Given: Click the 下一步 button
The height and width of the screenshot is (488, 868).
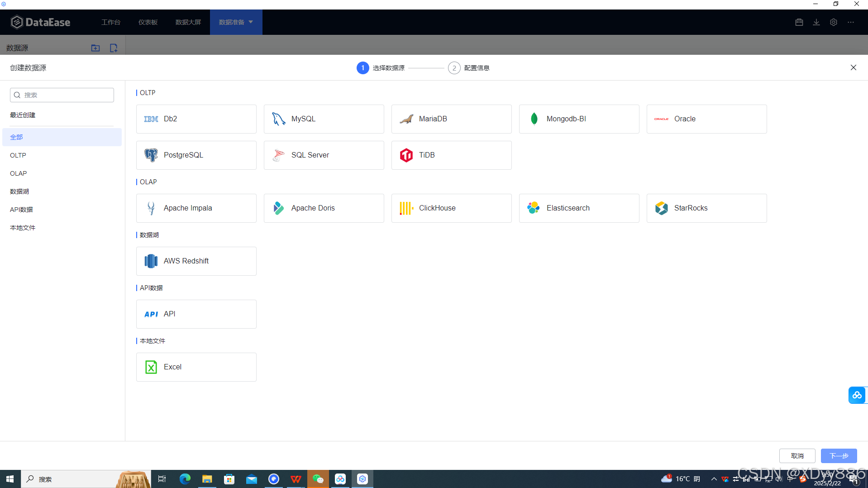Looking at the screenshot, I should (x=839, y=456).
